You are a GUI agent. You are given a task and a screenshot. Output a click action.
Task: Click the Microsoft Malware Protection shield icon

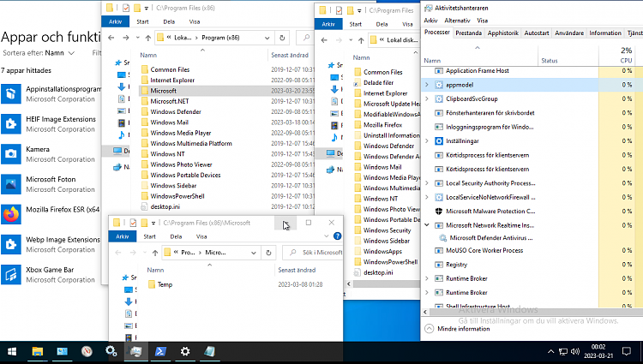pos(438,212)
